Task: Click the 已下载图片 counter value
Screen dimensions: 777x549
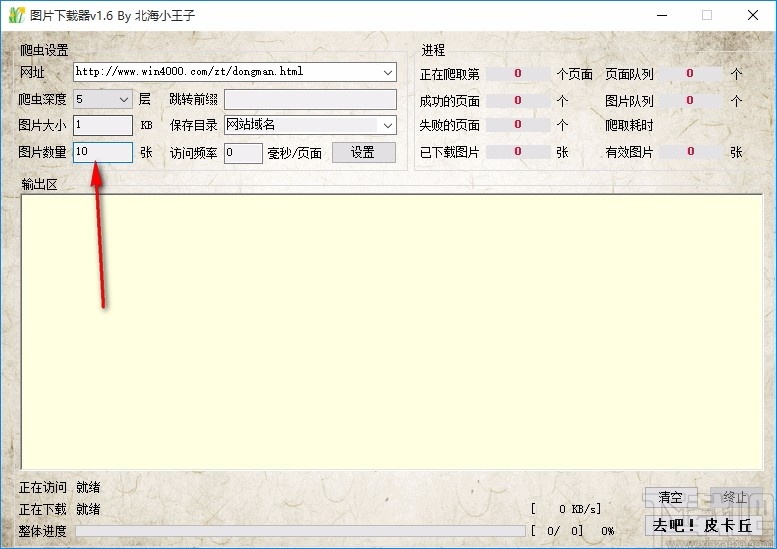Action: pyautogui.click(x=517, y=152)
